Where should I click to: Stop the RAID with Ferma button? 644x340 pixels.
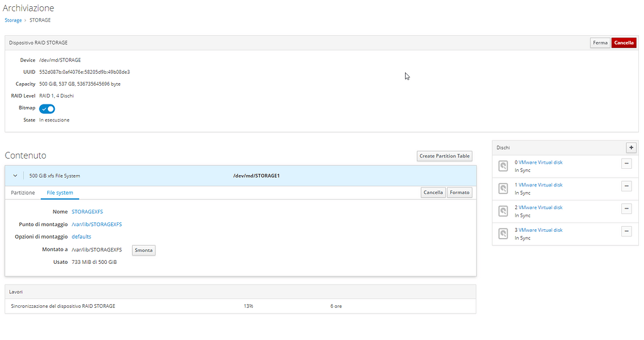click(600, 43)
